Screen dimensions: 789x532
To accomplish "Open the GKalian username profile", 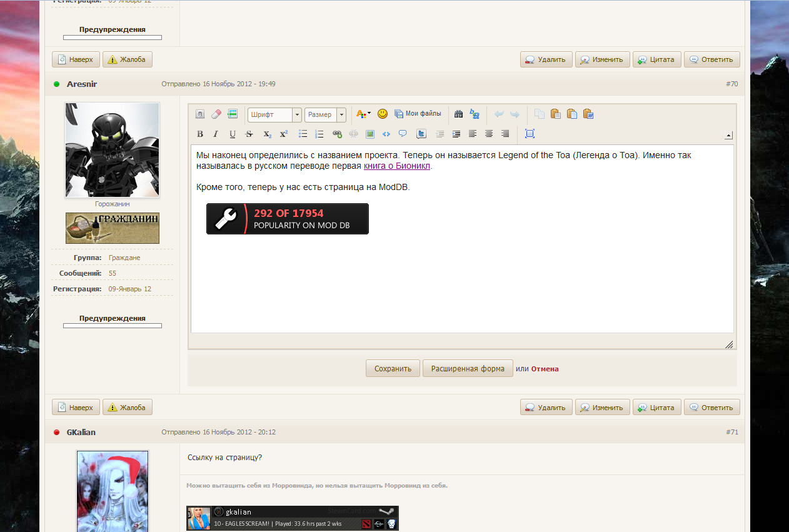I will 81,432.
